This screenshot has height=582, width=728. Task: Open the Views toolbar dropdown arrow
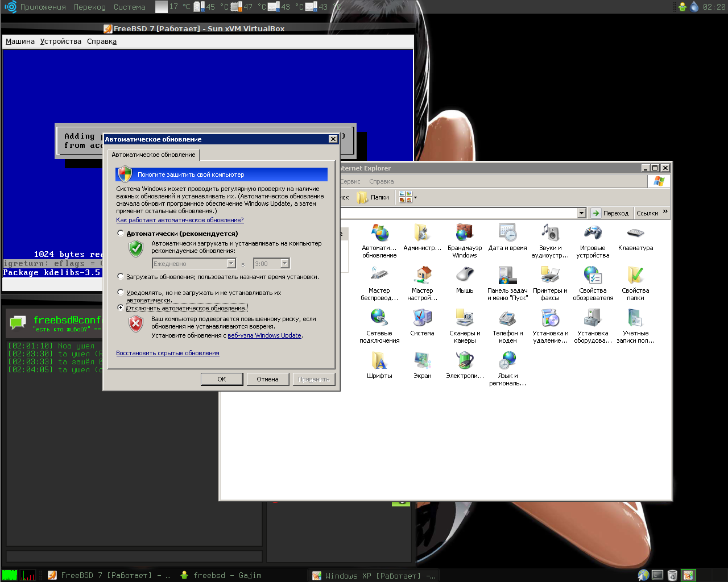click(x=416, y=198)
